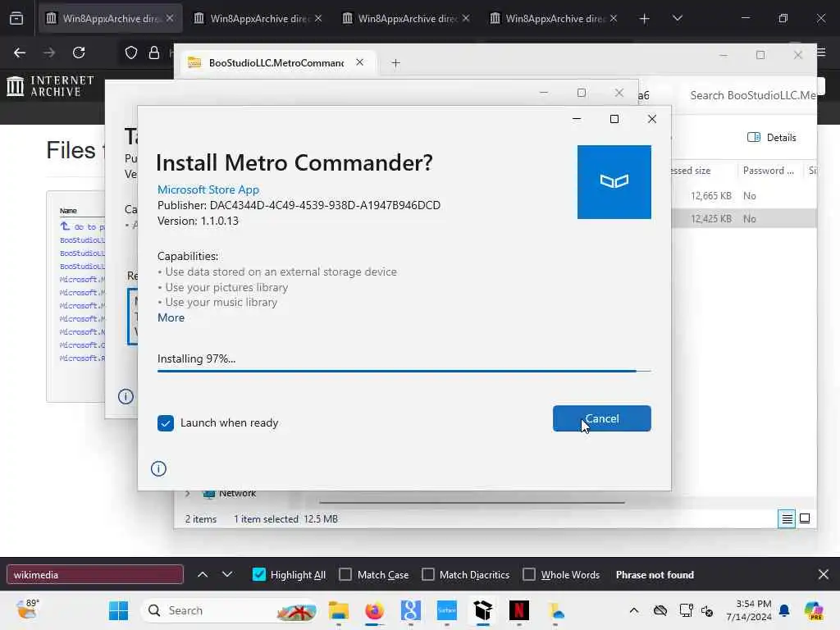Click Search BooStudioLLC box in Explorer
The width and height of the screenshot is (840, 630).
tap(753, 95)
